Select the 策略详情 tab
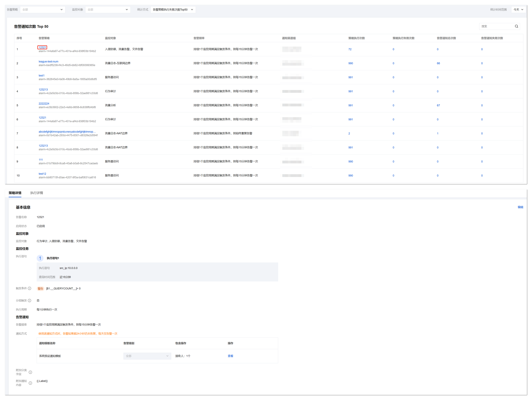Viewport: 532px width, 400px height. pyautogui.click(x=15, y=193)
